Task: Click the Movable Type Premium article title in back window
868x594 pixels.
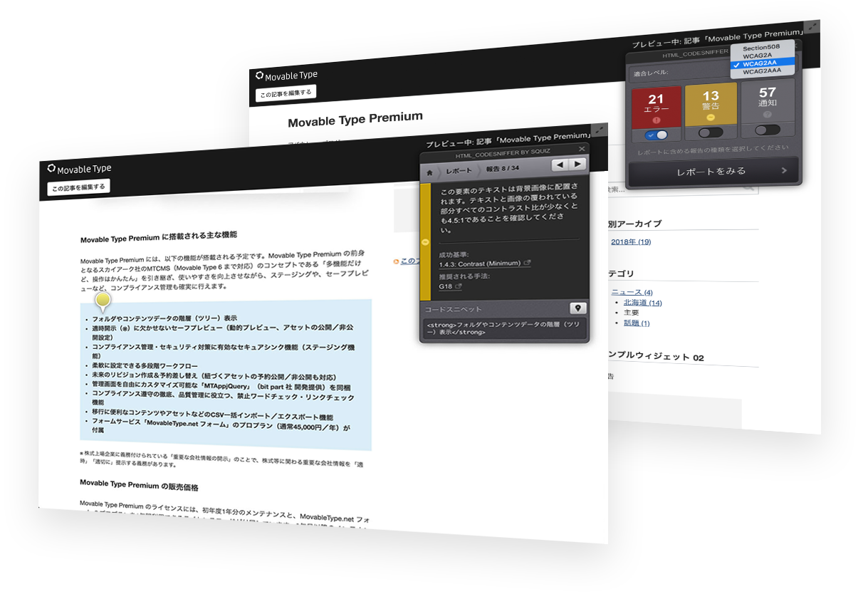Action: (355, 120)
